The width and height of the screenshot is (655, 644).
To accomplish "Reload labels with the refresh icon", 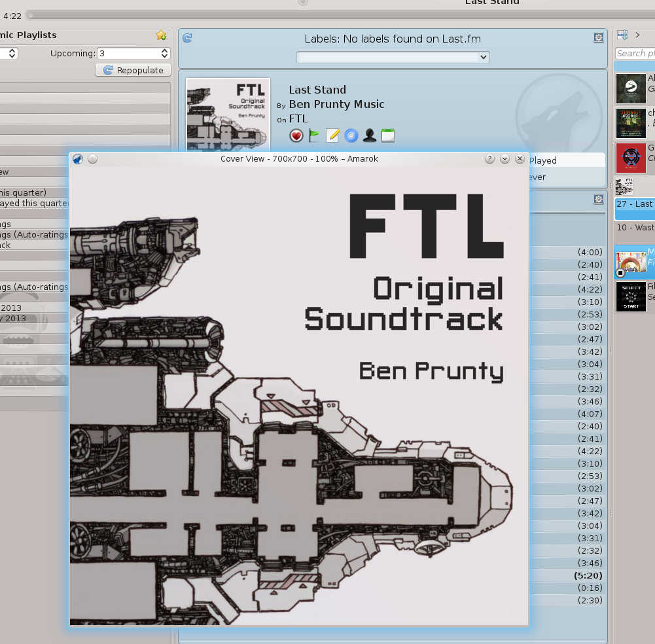I will 188,38.
